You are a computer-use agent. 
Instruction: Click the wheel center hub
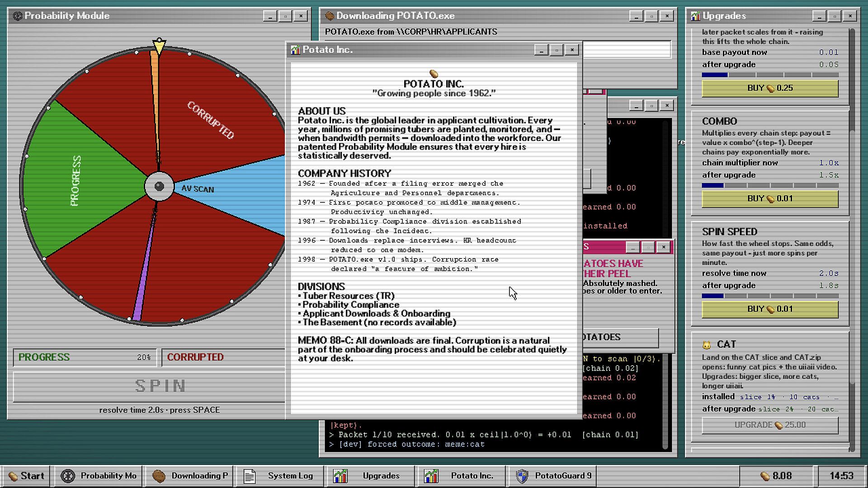pyautogui.click(x=159, y=186)
